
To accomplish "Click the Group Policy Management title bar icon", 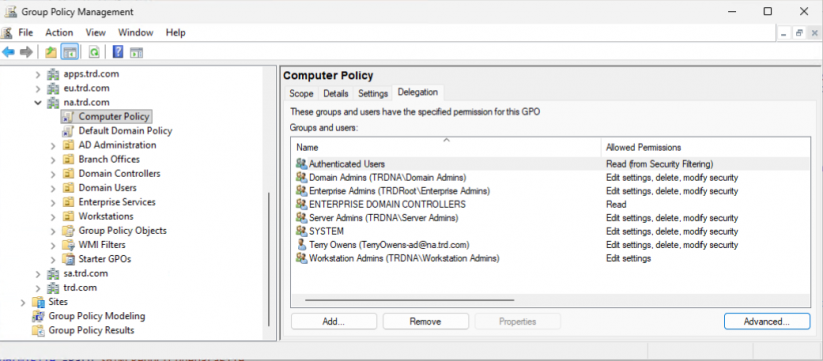I will [x=10, y=12].
